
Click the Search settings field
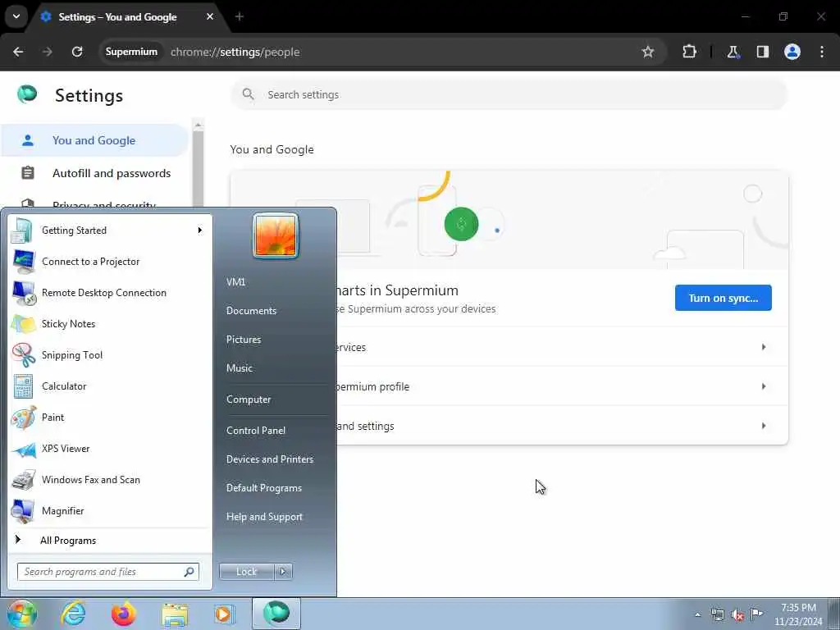click(x=509, y=95)
